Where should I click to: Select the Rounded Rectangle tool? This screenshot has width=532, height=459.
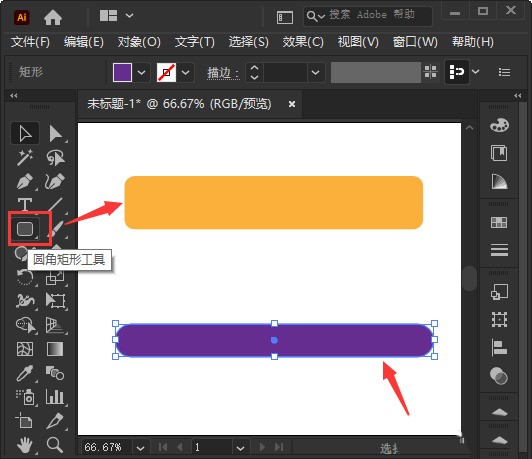(x=25, y=229)
